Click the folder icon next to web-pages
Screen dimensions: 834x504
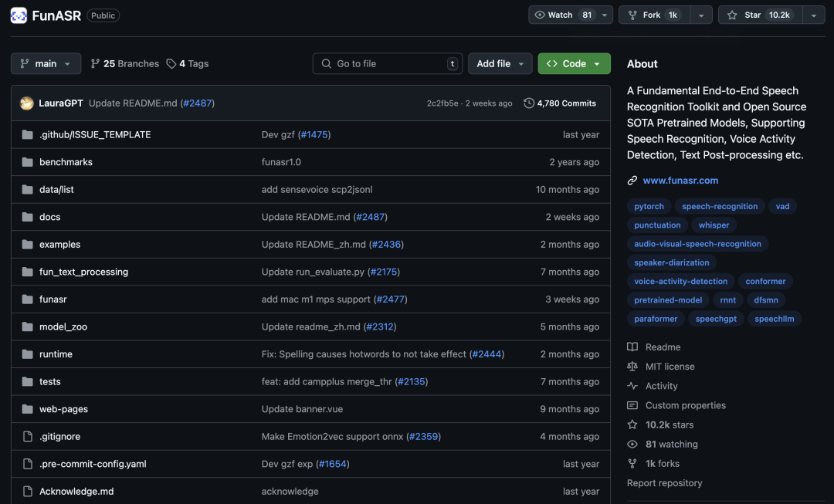coord(28,409)
